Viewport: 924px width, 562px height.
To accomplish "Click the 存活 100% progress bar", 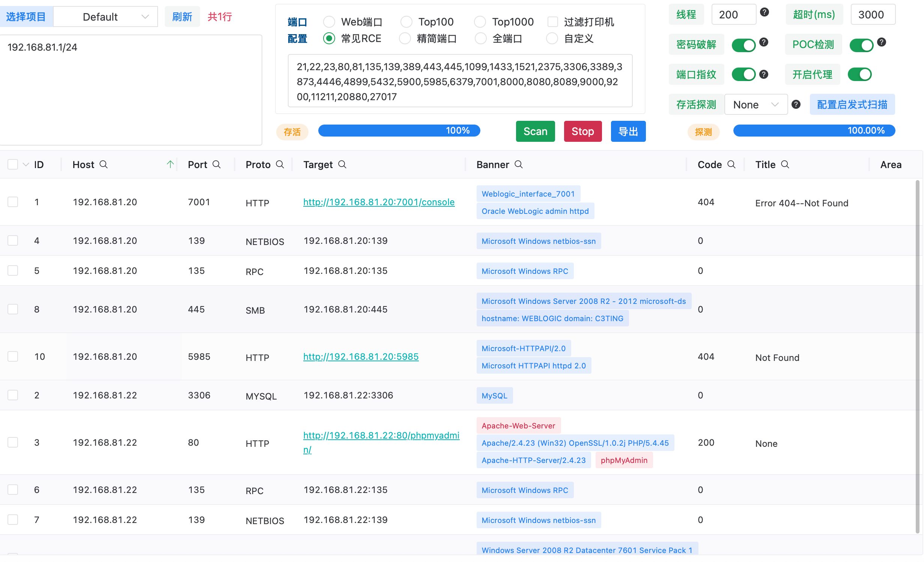I will pyautogui.click(x=399, y=131).
